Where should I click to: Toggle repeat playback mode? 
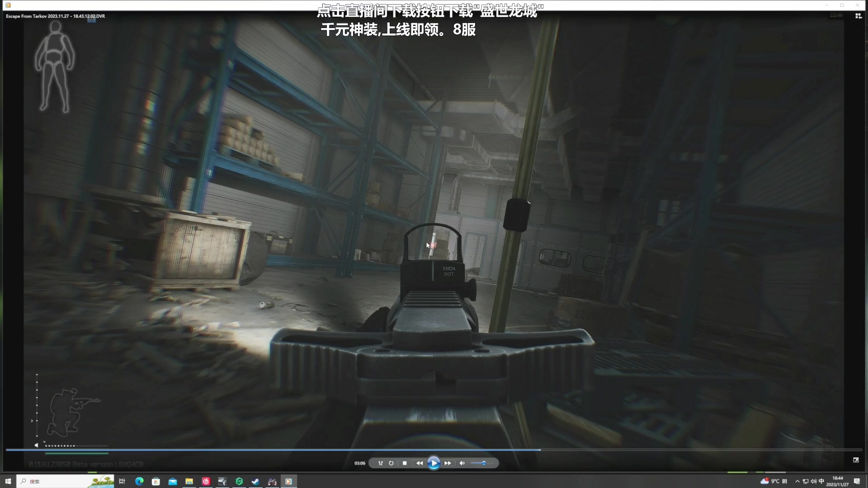[x=391, y=463]
